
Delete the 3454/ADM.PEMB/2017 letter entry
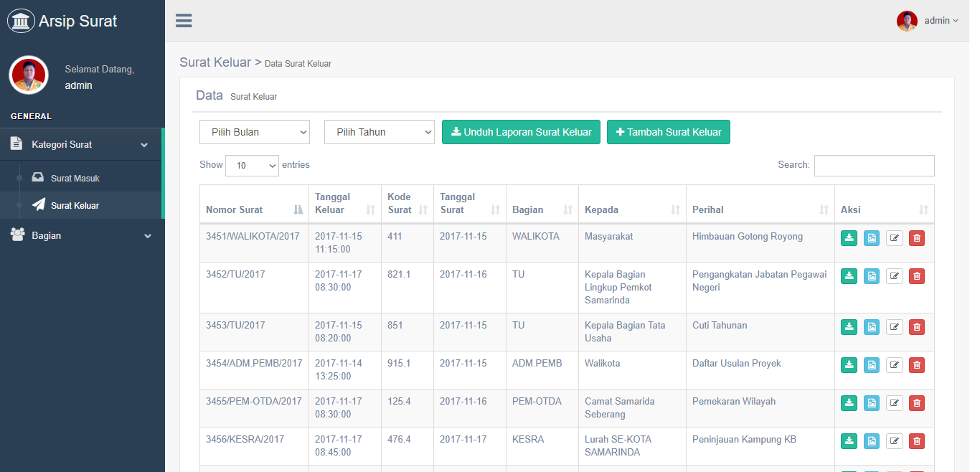point(916,365)
